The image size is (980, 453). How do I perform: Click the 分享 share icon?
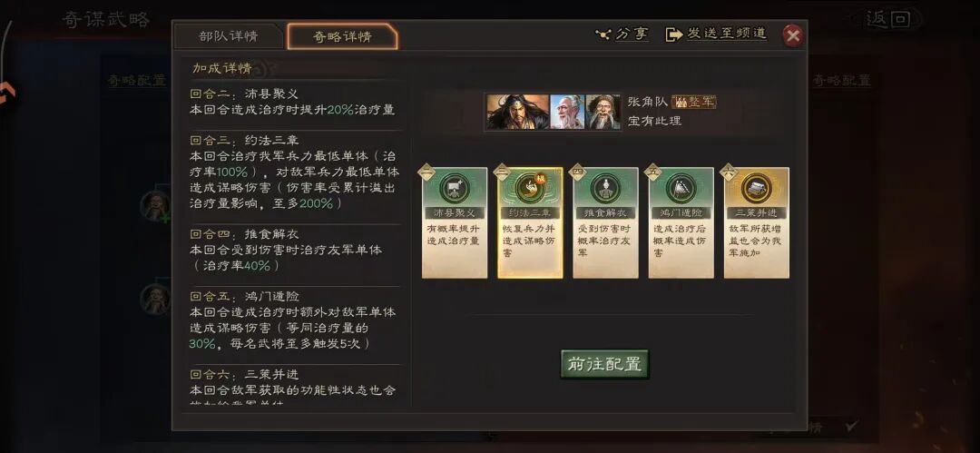[603, 34]
